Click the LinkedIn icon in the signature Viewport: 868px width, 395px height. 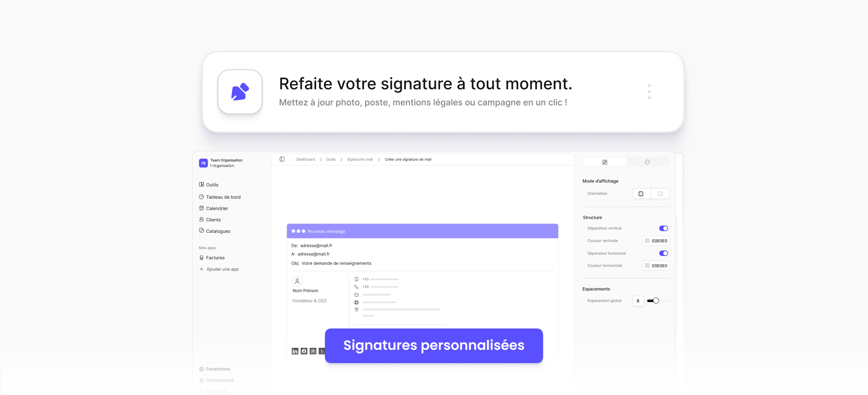pos(295,351)
